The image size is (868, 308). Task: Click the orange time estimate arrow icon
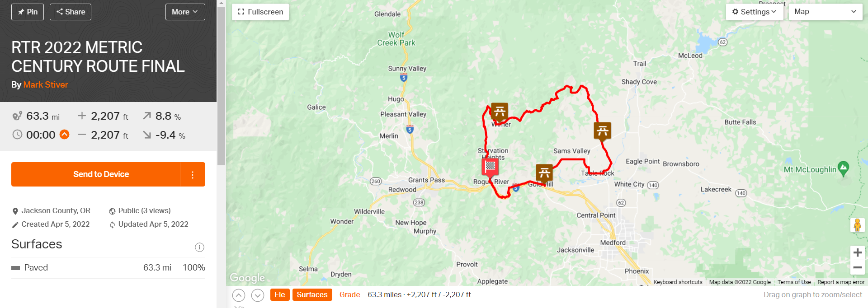coord(65,135)
